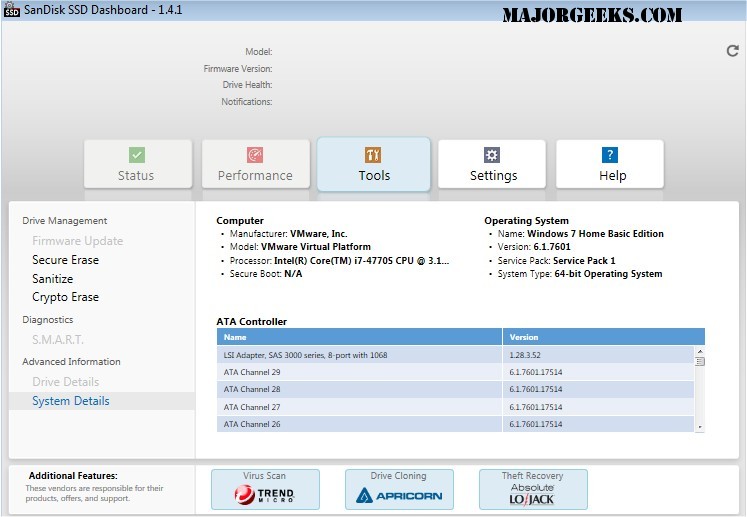Click OS Version: 6.1.7601 line

click(534, 247)
